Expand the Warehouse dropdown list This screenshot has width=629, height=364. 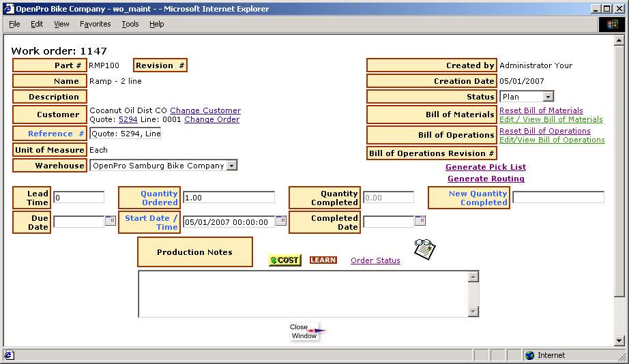(231, 166)
